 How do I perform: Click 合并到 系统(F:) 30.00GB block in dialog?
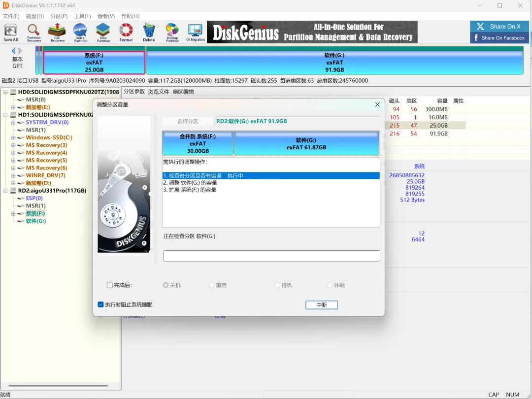point(198,143)
